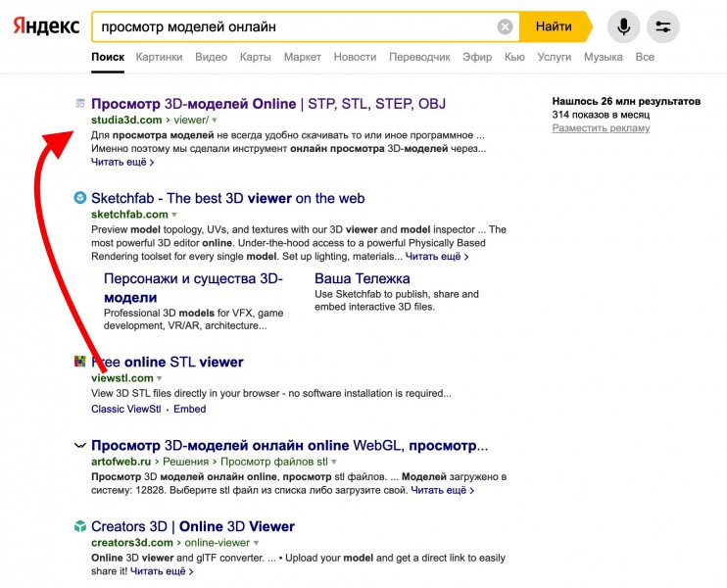
Task: Click the Разместить рекламу link
Action: [601, 128]
